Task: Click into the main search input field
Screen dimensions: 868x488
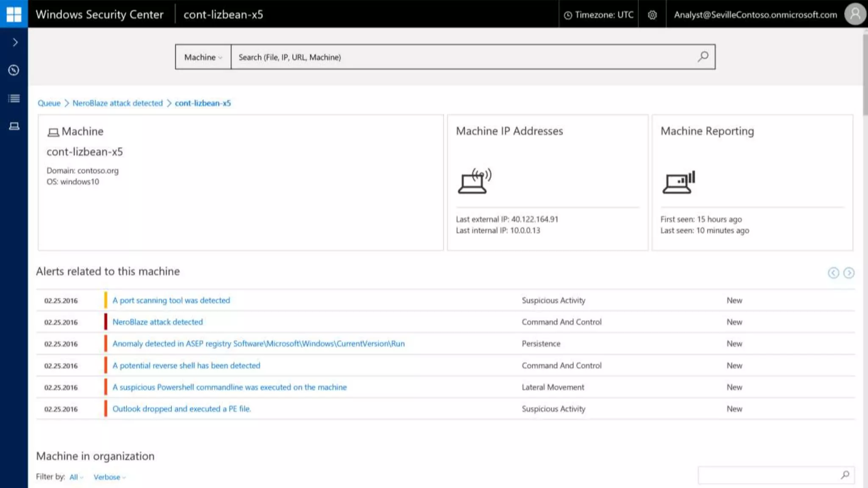Action: [462, 57]
